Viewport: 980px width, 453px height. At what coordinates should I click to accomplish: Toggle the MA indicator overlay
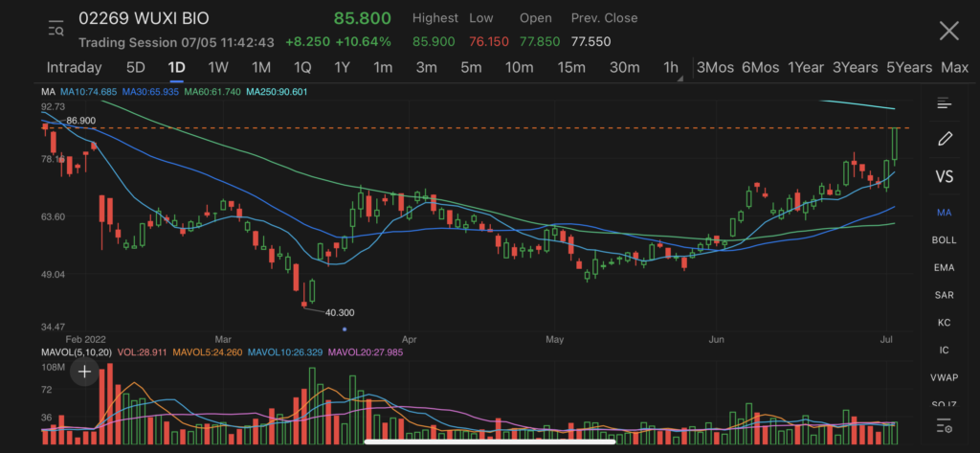[x=944, y=213]
